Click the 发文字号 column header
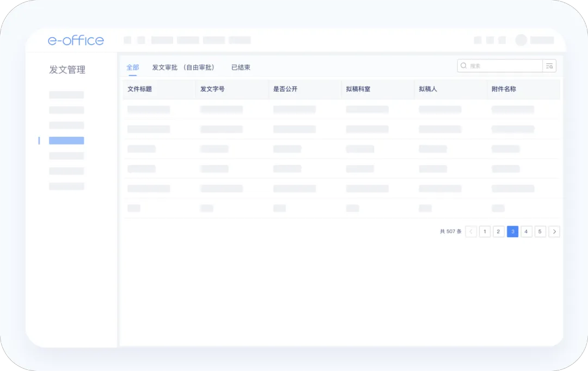The width and height of the screenshot is (588, 371). click(212, 89)
